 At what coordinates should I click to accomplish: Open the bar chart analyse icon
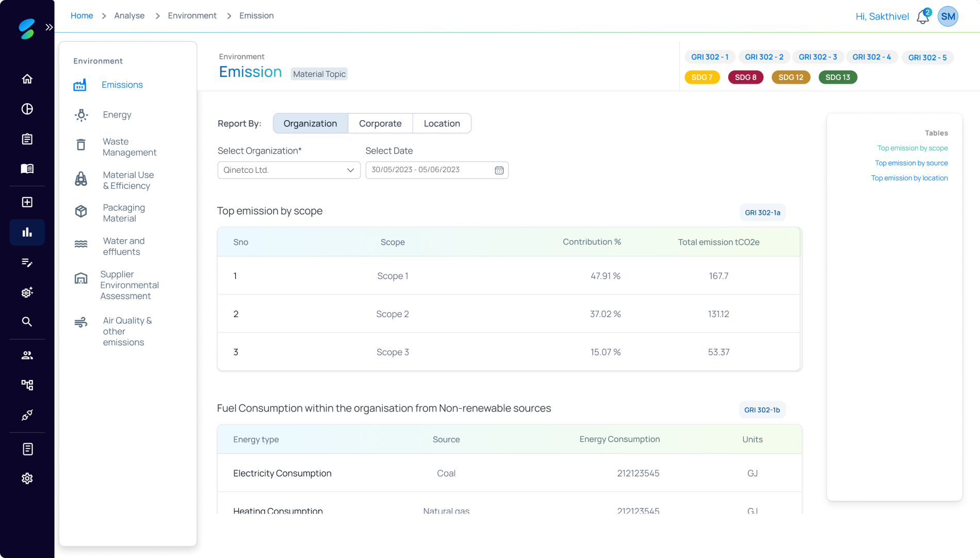pyautogui.click(x=27, y=233)
